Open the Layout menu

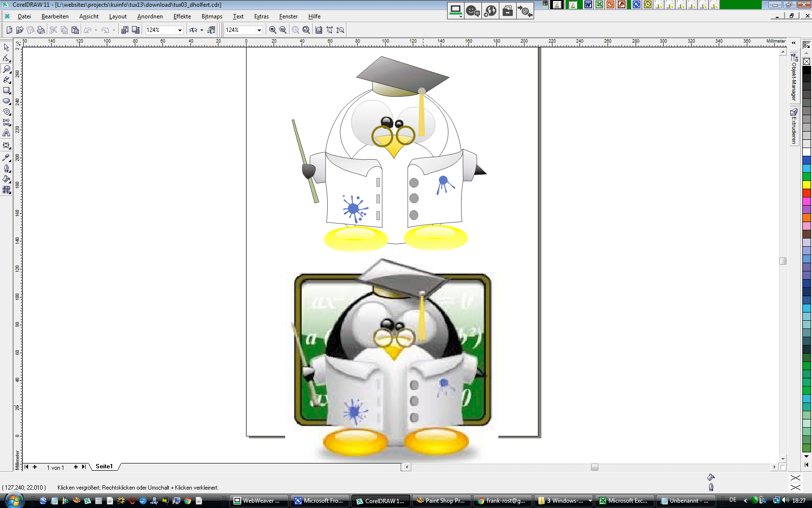pyautogui.click(x=117, y=16)
